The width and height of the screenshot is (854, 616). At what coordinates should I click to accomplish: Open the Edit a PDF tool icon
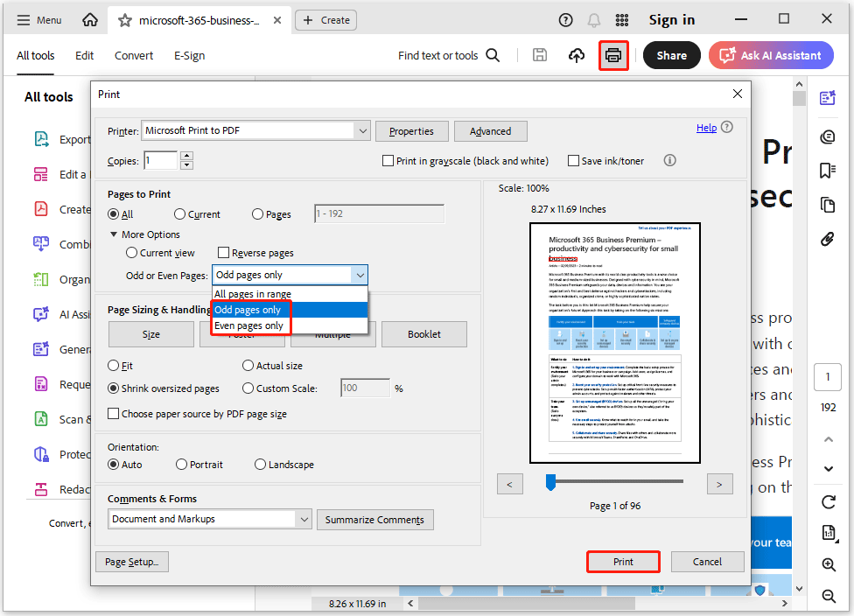(41, 174)
